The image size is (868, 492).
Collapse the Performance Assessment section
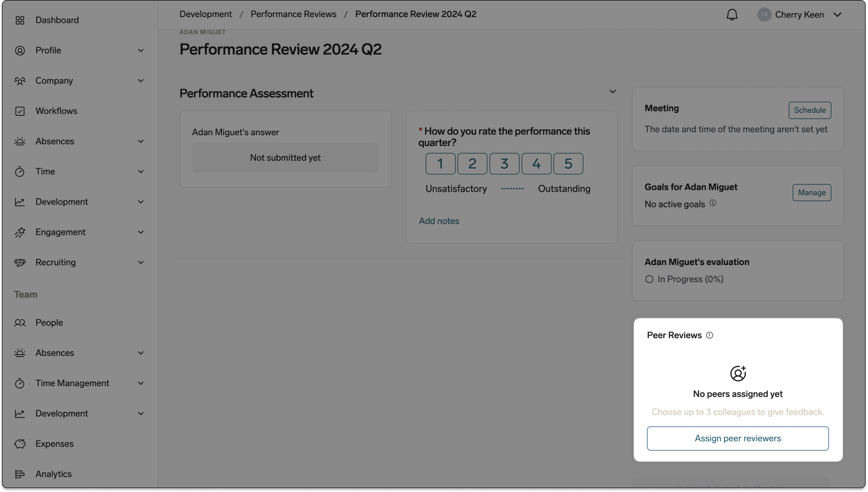pyautogui.click(x=613, y=91)
